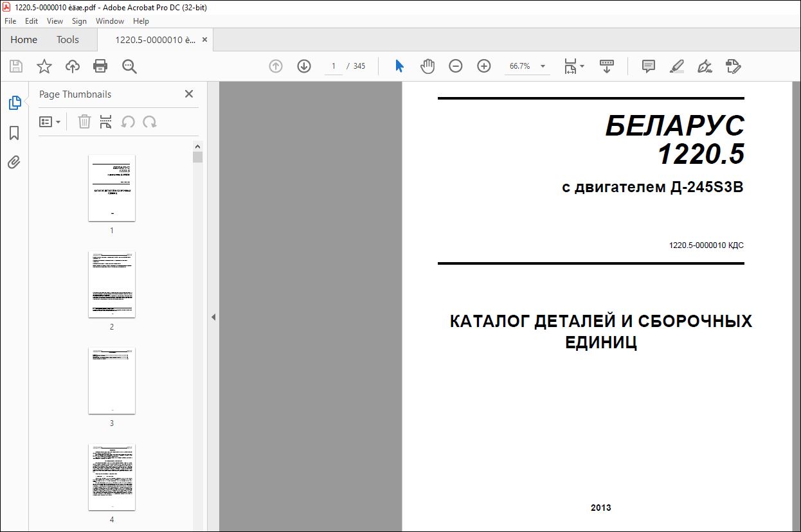Close the Page Thumbnails panel
This screenshot has width=801, height=532.
[x=189, y=94]
